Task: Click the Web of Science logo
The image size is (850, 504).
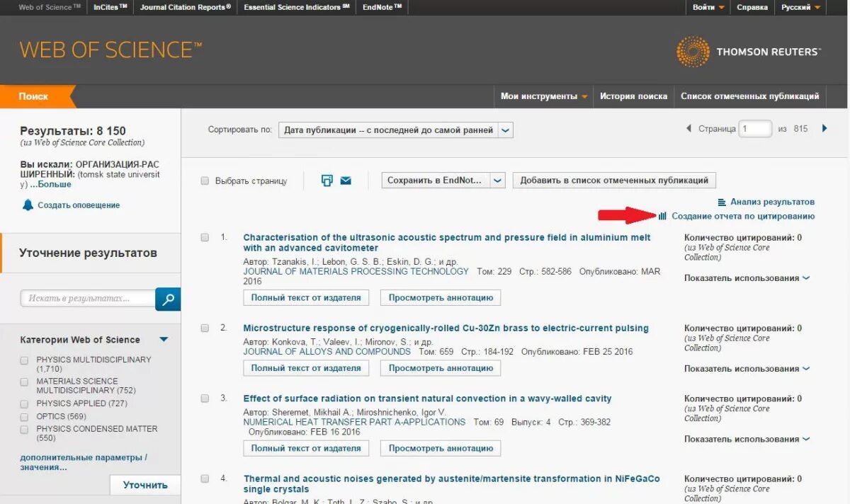Action: (110, 50)
